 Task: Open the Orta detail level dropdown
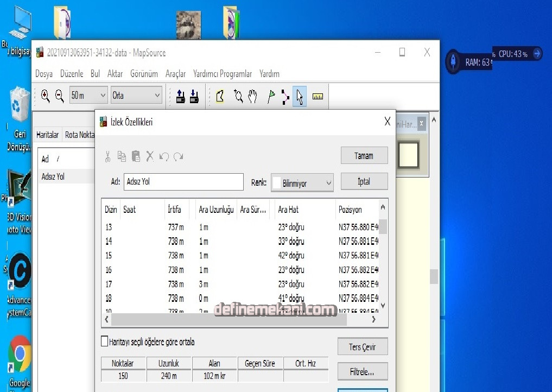tap(136, 96)
